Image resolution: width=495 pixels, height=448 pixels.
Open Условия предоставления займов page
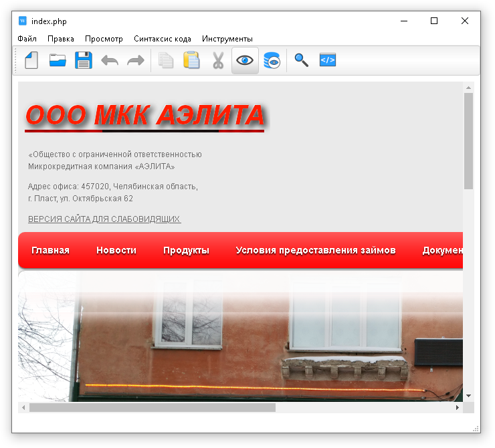[x=316, y=250]
